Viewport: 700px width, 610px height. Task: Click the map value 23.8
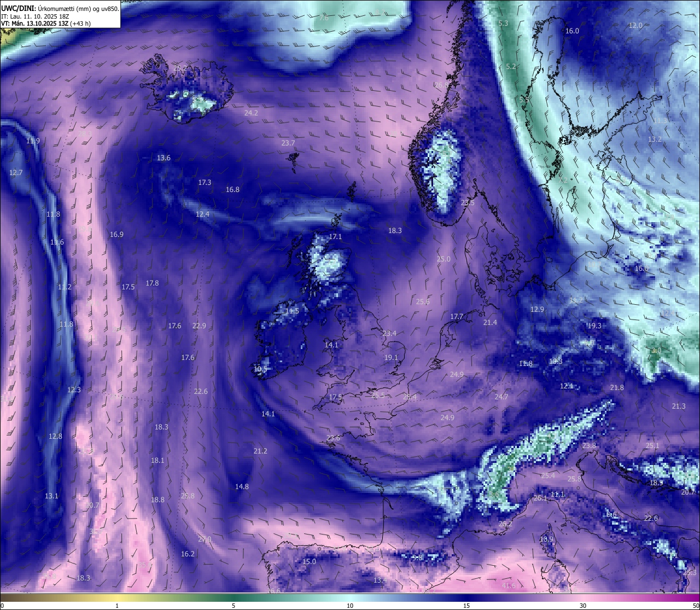[589, 445]
